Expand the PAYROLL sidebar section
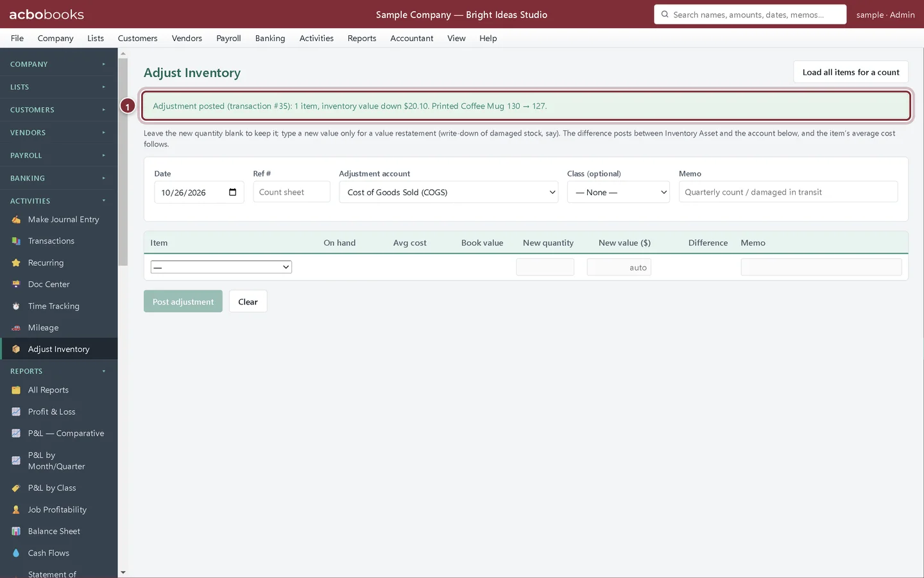924x578 pixels. coord(58,155)
